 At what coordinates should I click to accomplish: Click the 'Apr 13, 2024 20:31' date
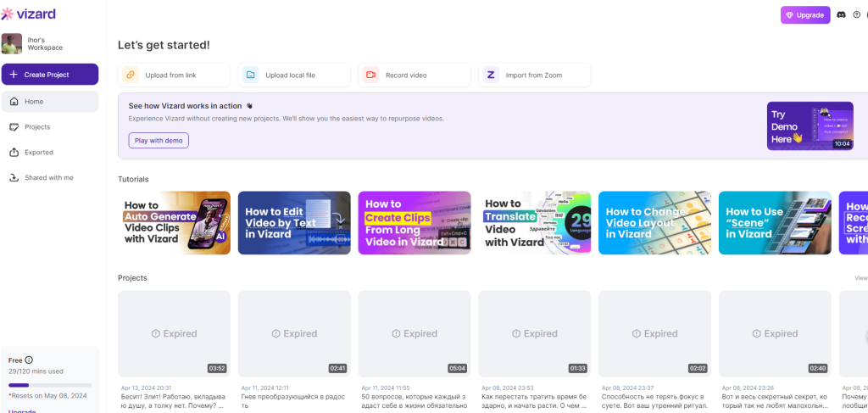[x=146, y=388]
